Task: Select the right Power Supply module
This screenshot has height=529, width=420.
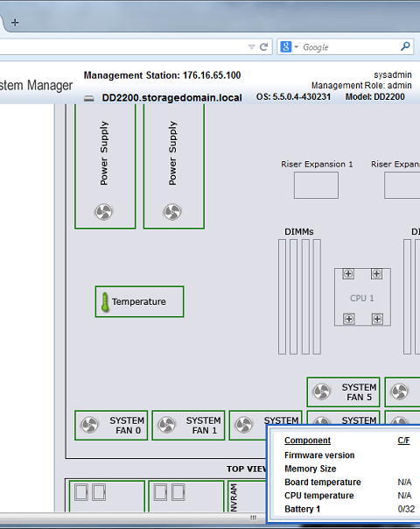Action: point(174,166)
